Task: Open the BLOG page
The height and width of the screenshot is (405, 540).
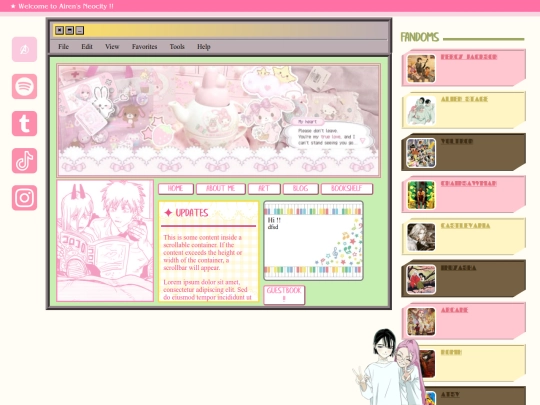Action: [x=300, y=189]
